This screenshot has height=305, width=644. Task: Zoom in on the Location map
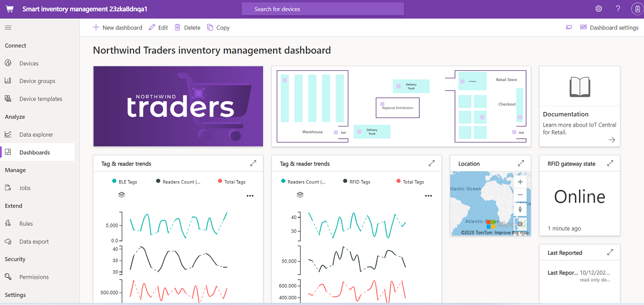coord(520,182)
